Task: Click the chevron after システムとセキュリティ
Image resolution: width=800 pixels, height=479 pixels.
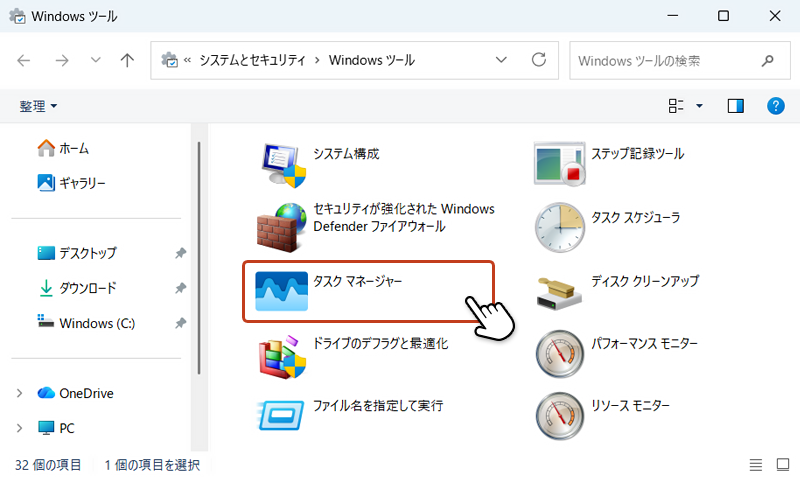Action: point(317,61)
